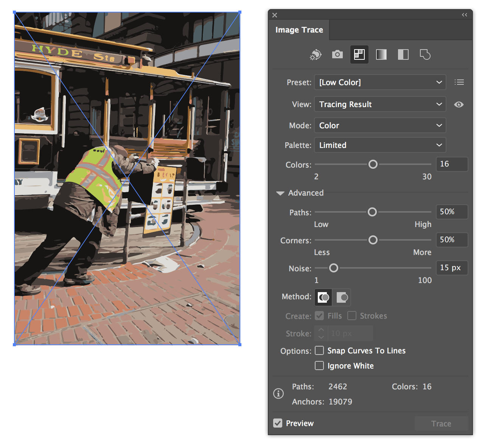482x448 pixels.
Task: Select the High Color camera preset icon
Action: point(337,55)
